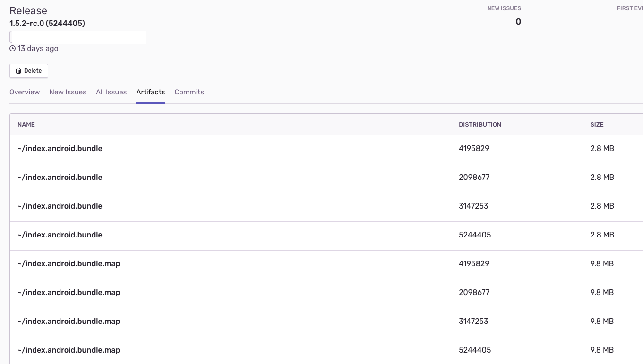Viewport: 643px width, 364px height.
Task: Click the trash icon on the Delete button
Action: coord(19,70)
